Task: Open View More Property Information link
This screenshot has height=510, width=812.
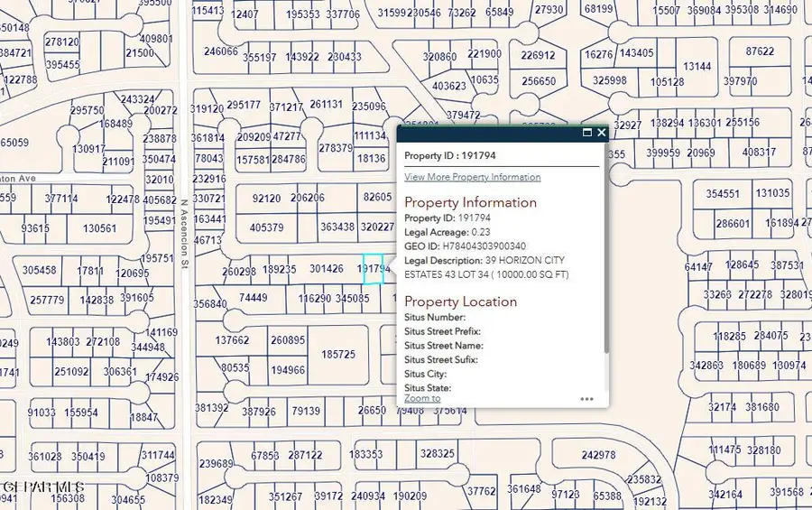Action: [472, 177]
